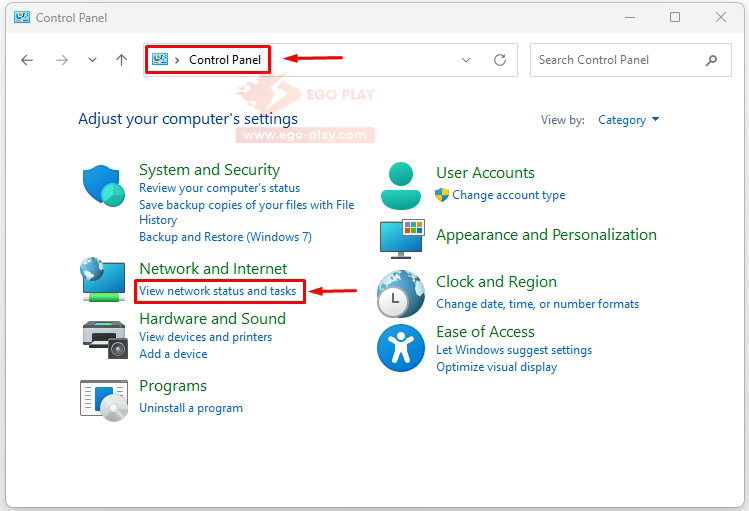The width and height of the screenshot is (749, 511).
Task: Click the Control Panel icon in the title bar
Action: click(x=22, y=18)
